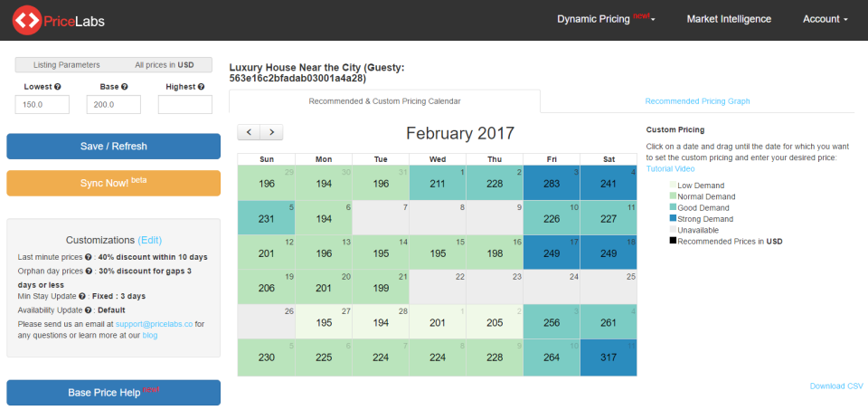This screenshot has height=410, width=868.
Task: Click help icon next to Base
Action: [x=125, y=87]
